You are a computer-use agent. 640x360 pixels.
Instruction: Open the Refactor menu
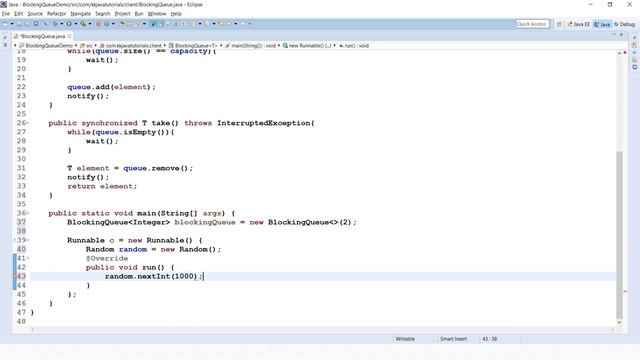[56, 13]
